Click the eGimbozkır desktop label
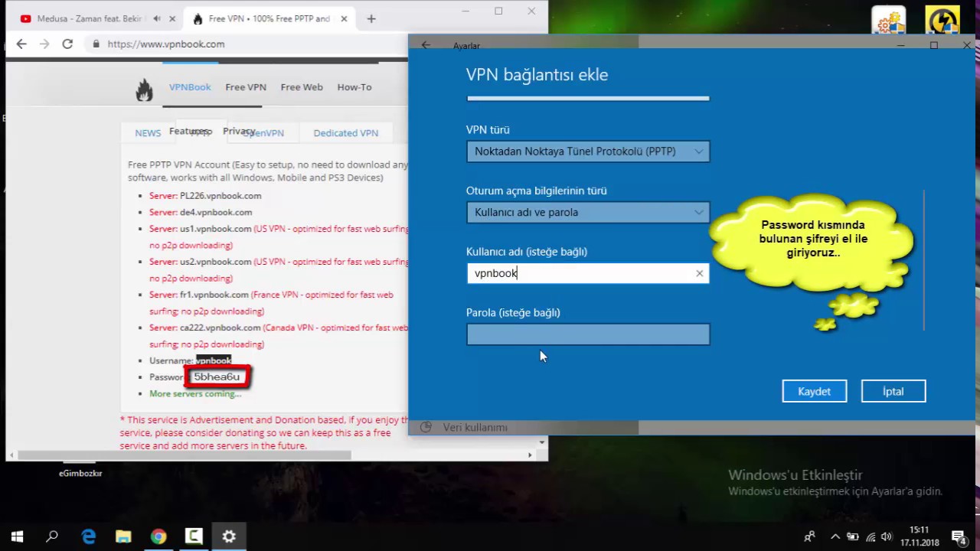The height and width of the screenshot is (551, 980). [x=80, y=473]
